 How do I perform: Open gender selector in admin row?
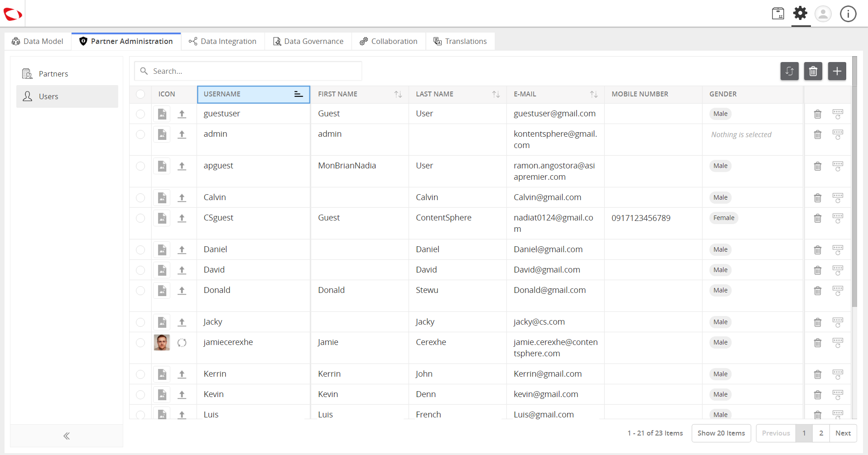click(741, 135)
